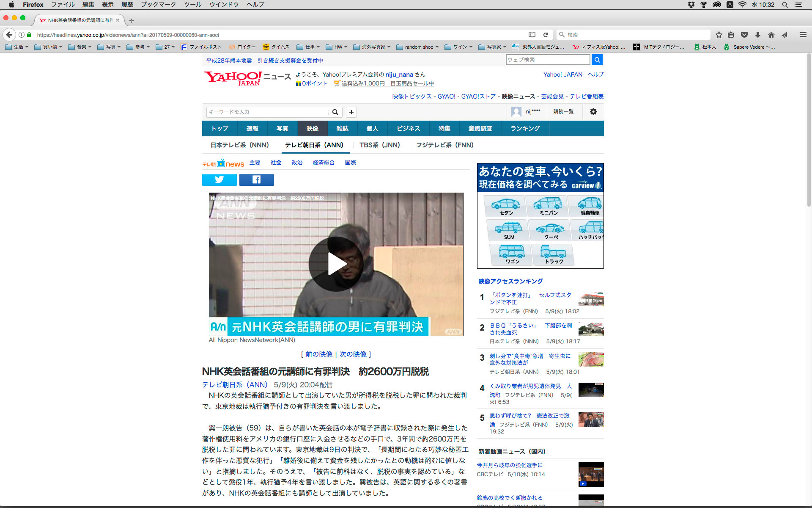Open the ワイン bookmarks folder dropdown
This screenshot has width=812, height=508.
[x=459, y=47]
